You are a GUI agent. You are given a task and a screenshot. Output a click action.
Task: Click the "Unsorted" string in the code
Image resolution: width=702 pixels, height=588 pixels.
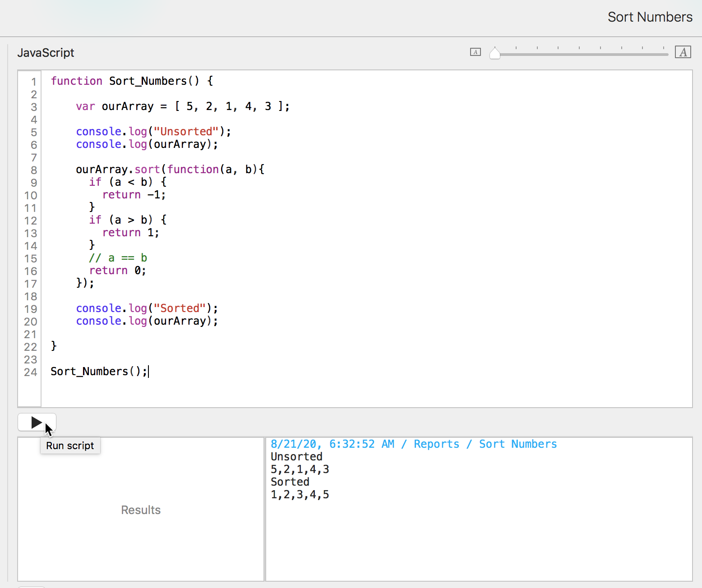[x=186, y=132]
